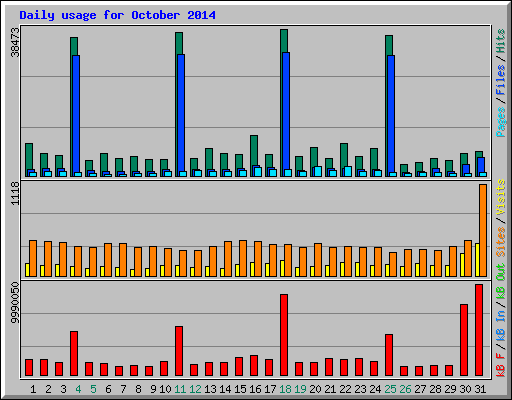Click day 26 on the x-axis
512x400 pixels.
[405, 389]
